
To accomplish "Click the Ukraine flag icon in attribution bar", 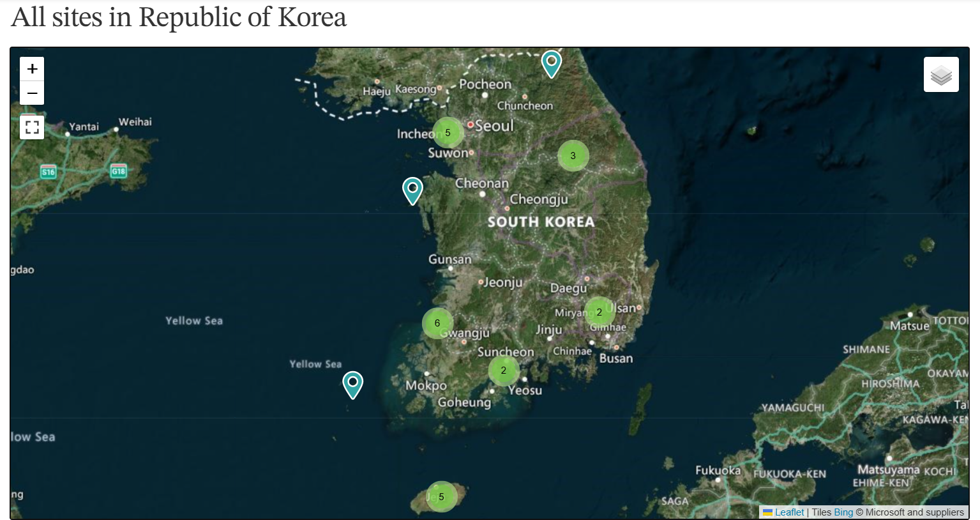I will [x=768, y=512].
